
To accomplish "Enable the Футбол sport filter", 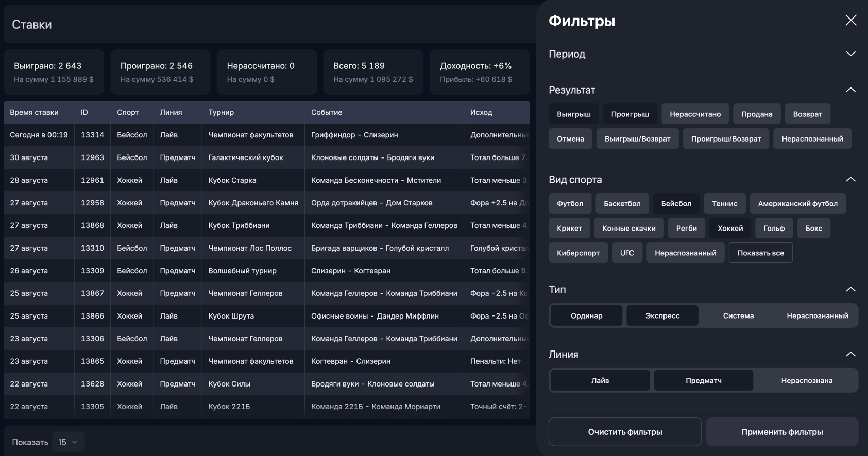I will (570, 204).
